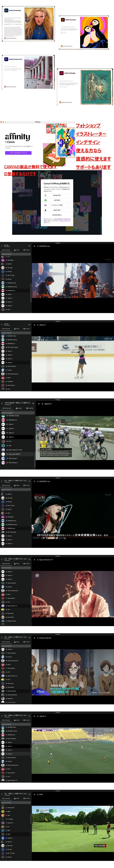Click the Google icon in the Affinity sign-in dialog
Viewport: 114px width, 868px height.
46,195
